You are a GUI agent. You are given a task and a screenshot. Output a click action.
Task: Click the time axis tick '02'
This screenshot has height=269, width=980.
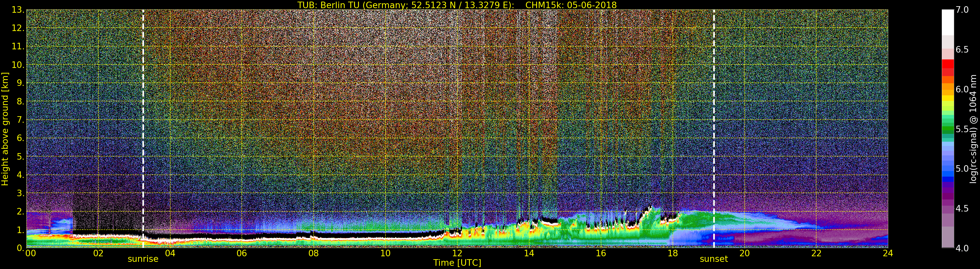tap(98, 253)
